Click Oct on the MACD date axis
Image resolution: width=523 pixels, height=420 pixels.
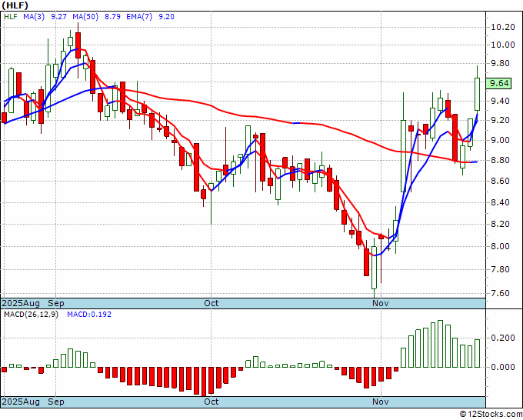(x=212, y=402)
